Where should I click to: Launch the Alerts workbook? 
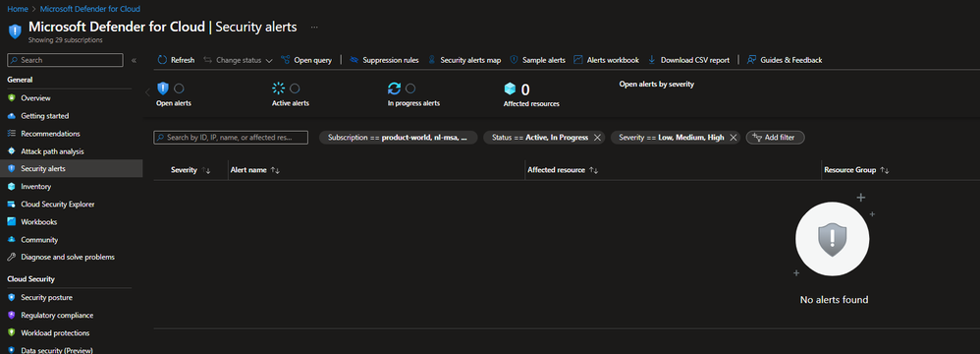pyautogui.click(x=606, y=60)
